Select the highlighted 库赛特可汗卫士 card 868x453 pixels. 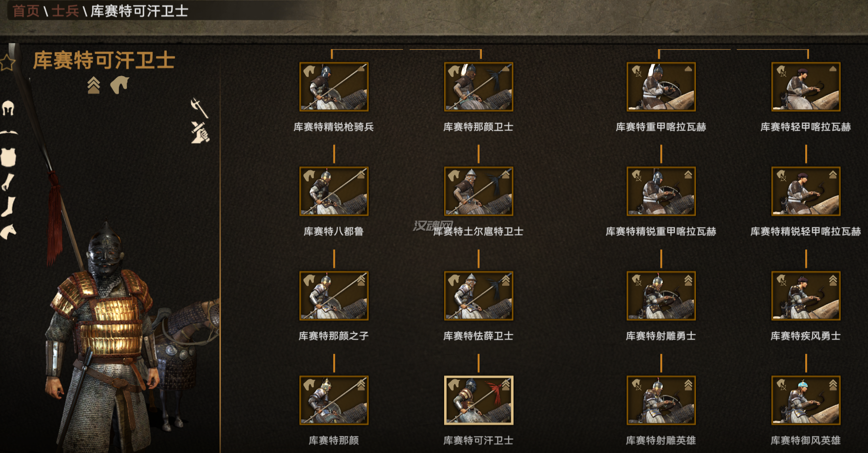pos(479,400)
